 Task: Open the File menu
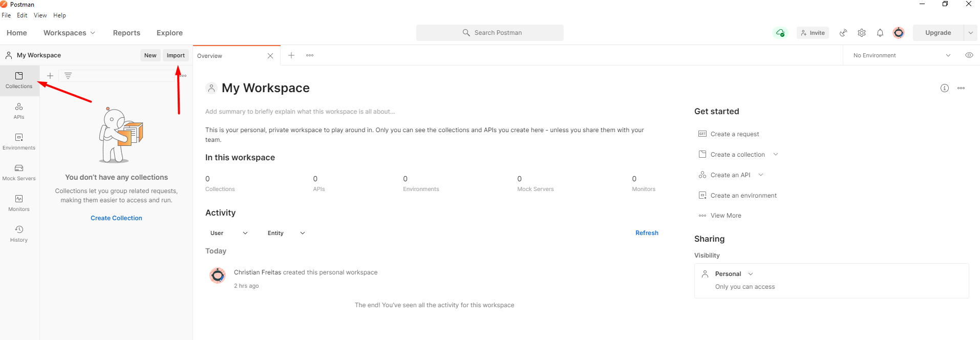tap(6, 15)
